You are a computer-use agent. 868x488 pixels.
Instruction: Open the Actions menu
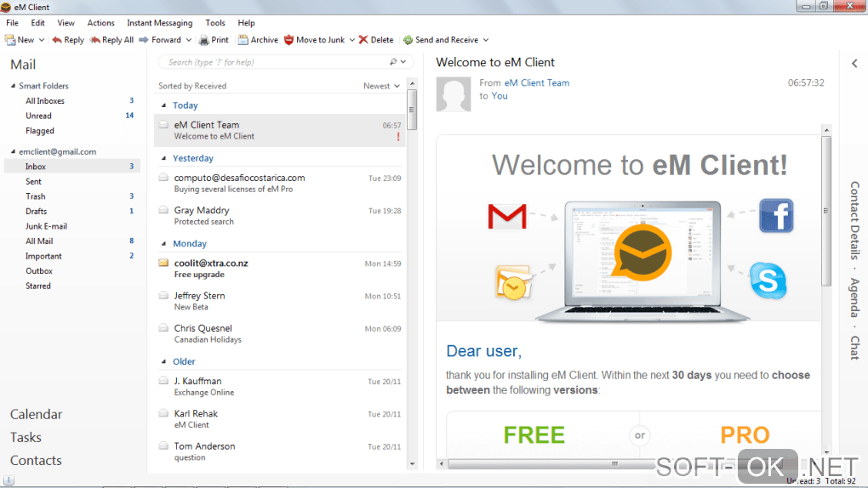[100, 23]
